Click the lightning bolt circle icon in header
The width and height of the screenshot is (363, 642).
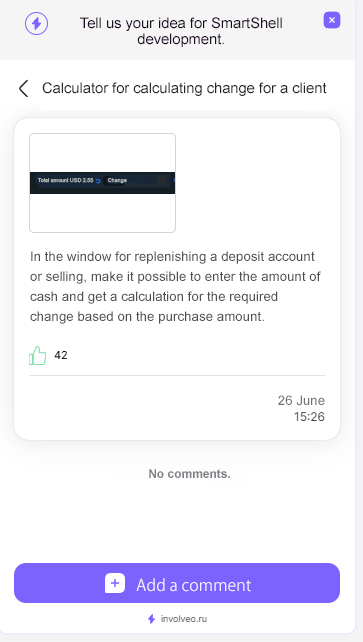click(x=36, y=23)
